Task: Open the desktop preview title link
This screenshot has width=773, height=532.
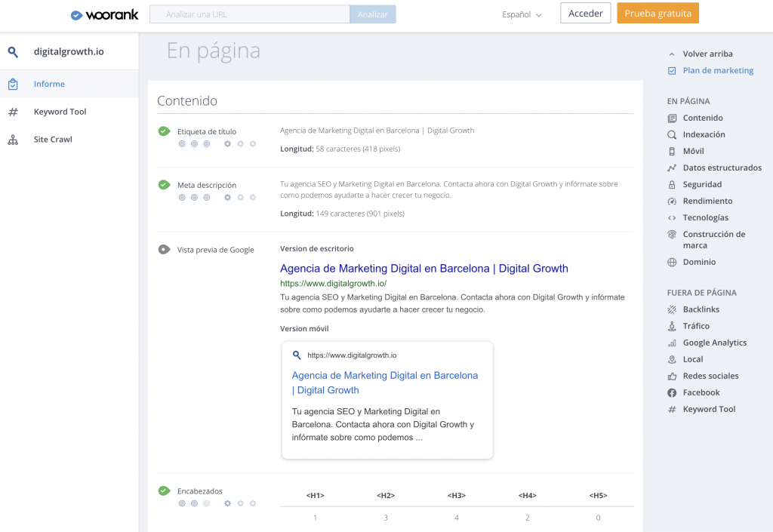Action: pos(424,269)
